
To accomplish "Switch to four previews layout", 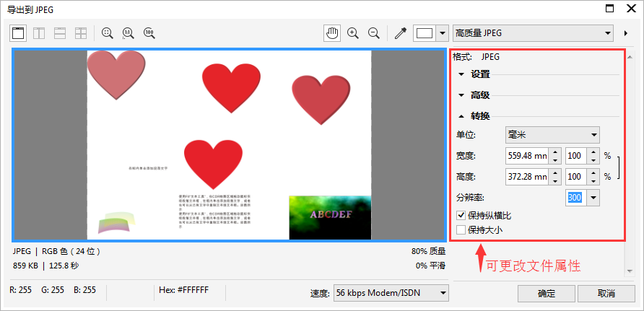I will click(x=82, y=33).
